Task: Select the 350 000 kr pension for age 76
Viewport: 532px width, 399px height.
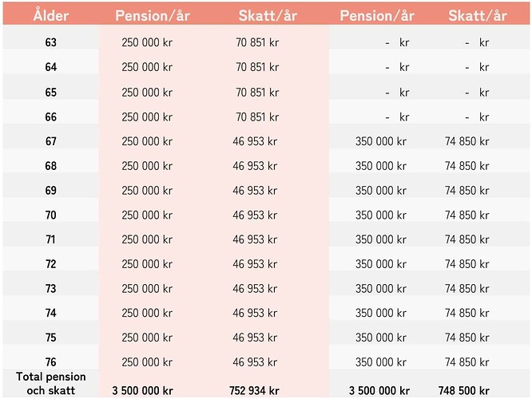Action: click(x=381, y=362)
